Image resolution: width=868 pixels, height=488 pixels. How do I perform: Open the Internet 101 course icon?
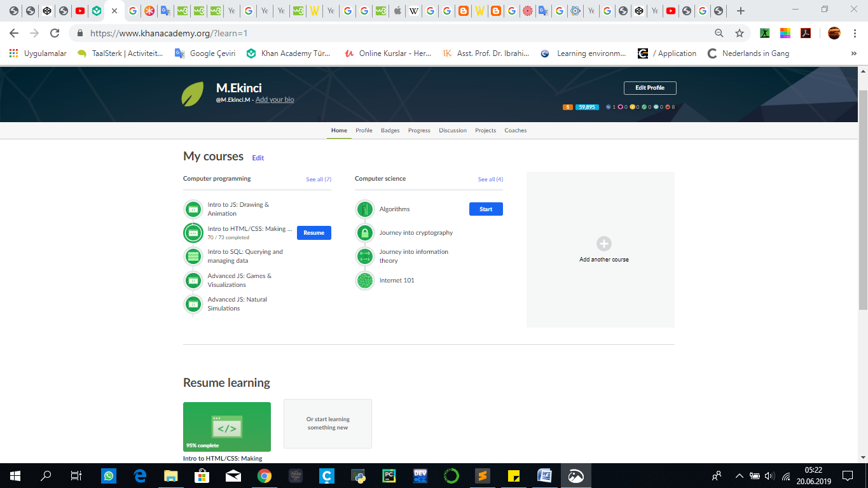[365, 281]
